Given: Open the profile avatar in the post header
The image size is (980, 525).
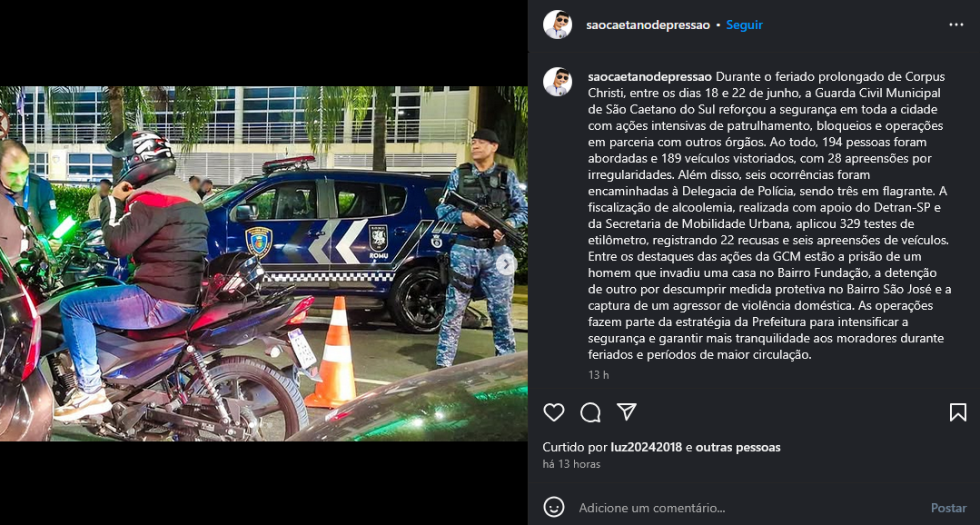Looking at the screenshot, I should coord(558,25).
